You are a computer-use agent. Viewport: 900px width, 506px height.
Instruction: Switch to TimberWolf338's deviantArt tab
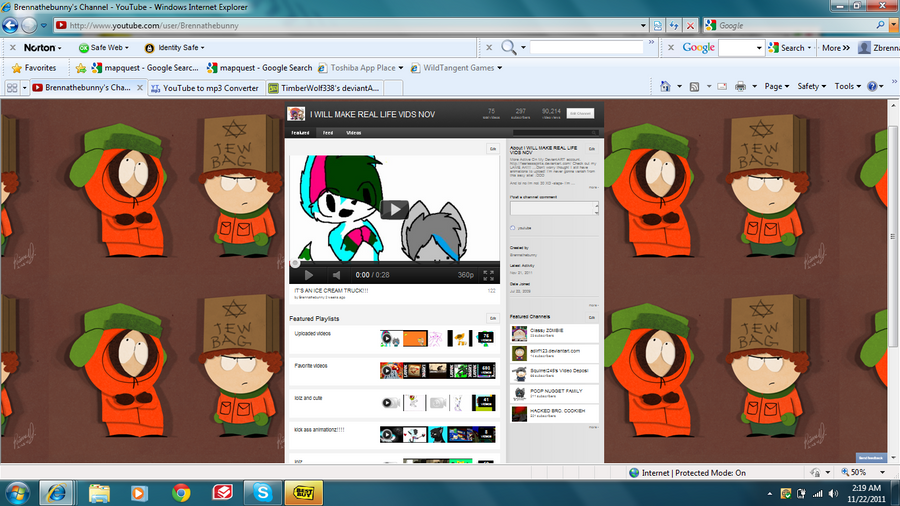click(x=324, y=88)
